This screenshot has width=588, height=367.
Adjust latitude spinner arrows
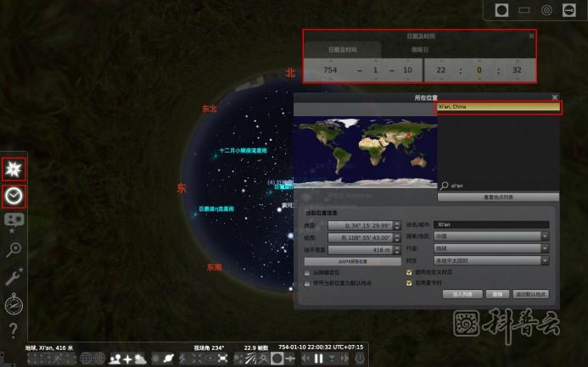(397, 225)
